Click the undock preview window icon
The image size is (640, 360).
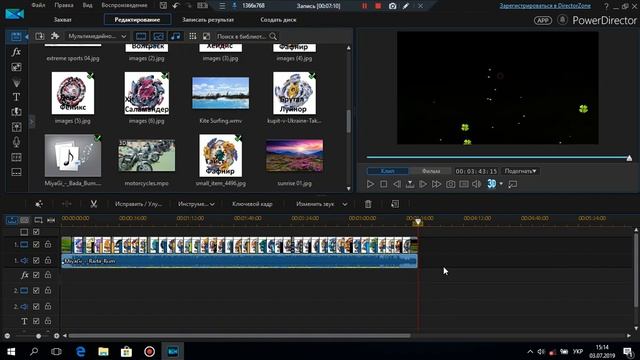(x=513, y=184)
